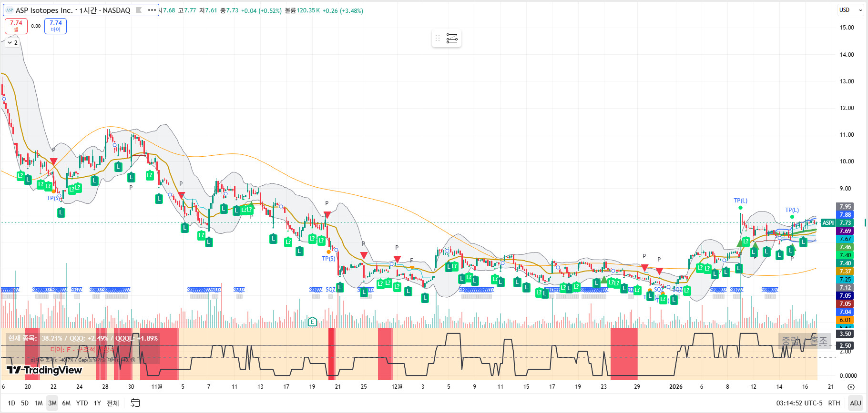The width and height of the screenshot is (868, 413).
Task: Click the blue buy button at 7.74
Action: tap(55, 26)
